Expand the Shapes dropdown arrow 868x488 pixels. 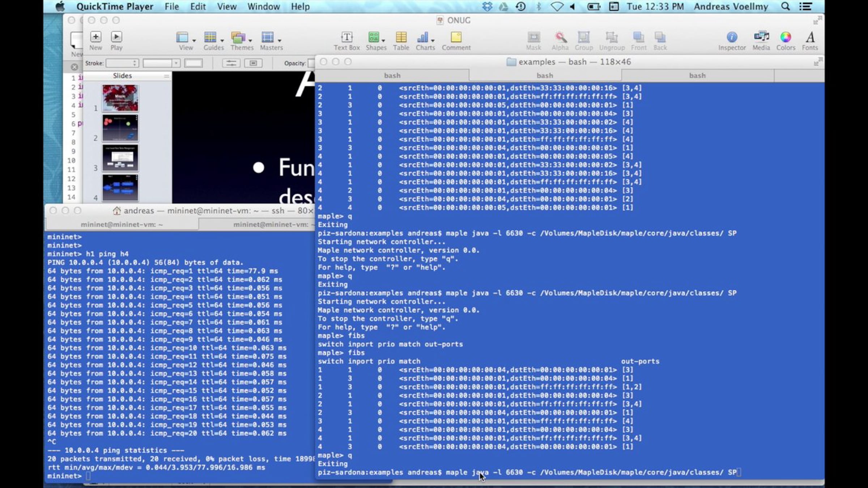383,40
